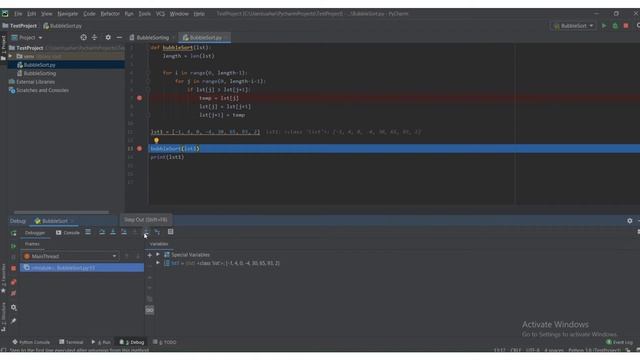This screenshot has width=640, height=360.
Task: Open the Python Console tool window
Action: tap(31, 342)
